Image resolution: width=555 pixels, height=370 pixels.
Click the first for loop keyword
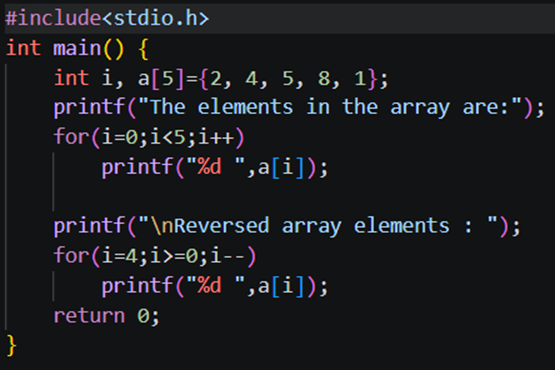pos(71,137)
